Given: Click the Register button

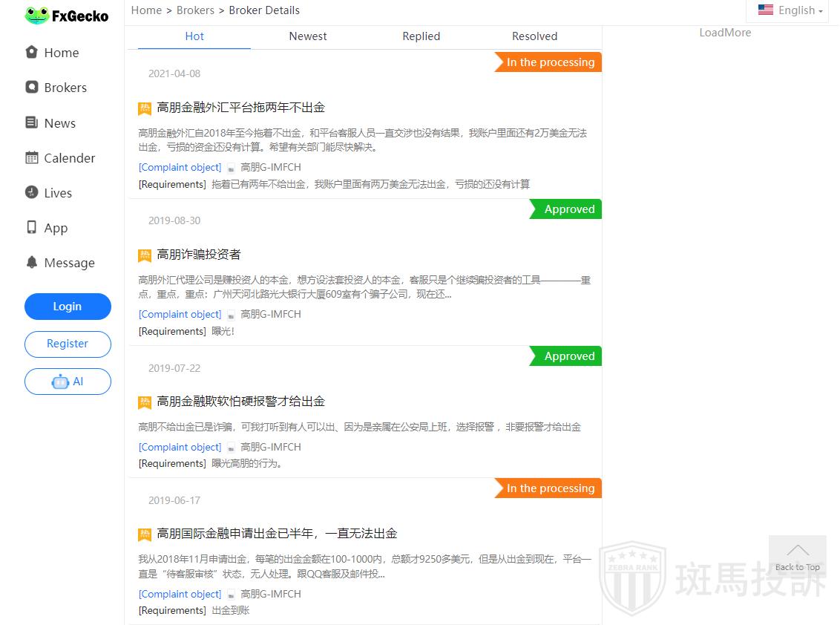Looking at the screenshot, I should click(68, 344).
